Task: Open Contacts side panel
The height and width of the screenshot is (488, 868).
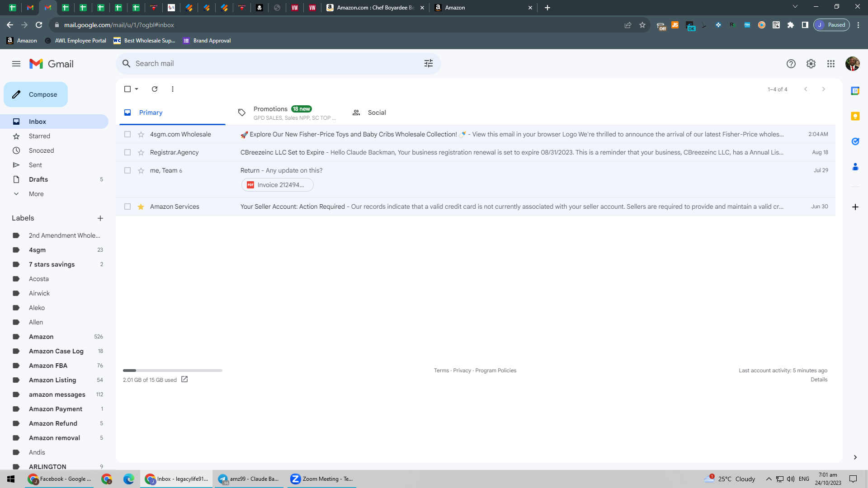Action: tap(855, 167)
